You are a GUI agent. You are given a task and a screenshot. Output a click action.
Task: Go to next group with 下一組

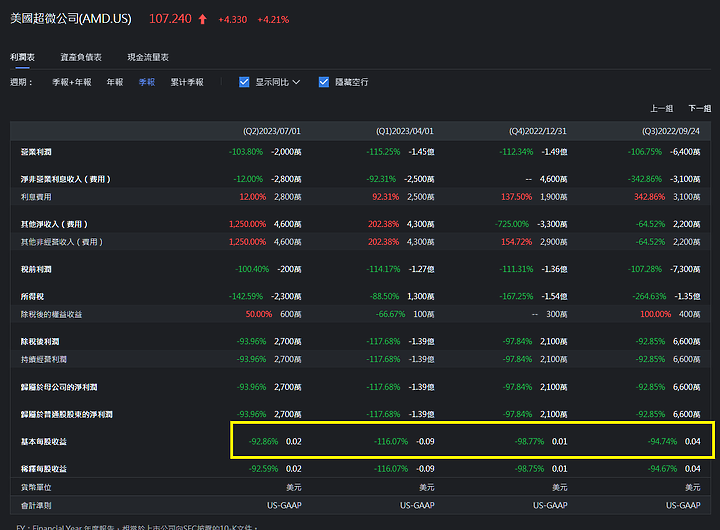700,108
